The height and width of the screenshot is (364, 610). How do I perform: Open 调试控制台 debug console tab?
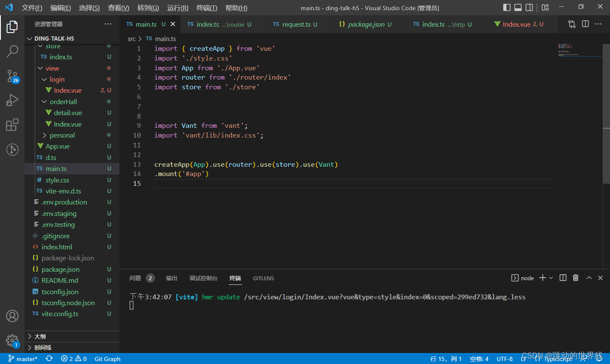[x=203, y=278]
